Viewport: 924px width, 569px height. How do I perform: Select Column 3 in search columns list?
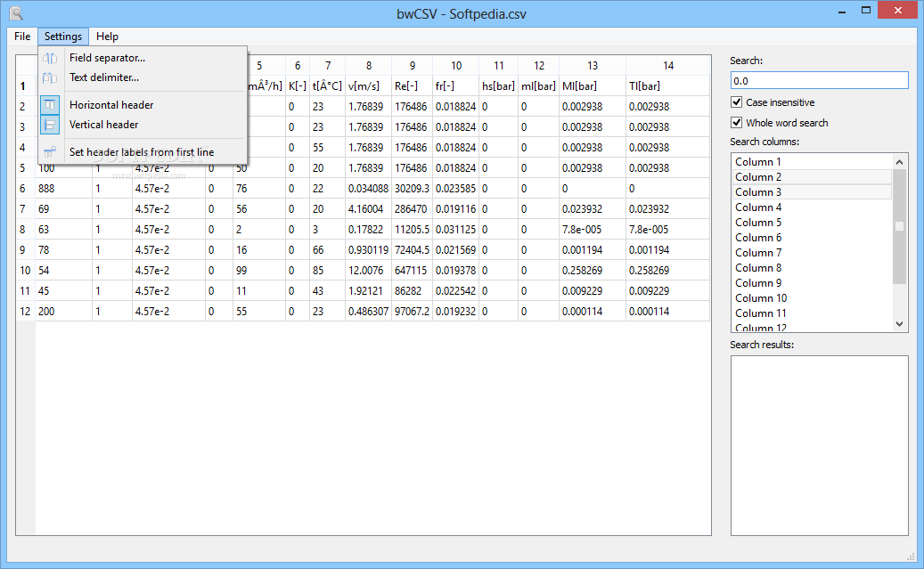[812, 192]
